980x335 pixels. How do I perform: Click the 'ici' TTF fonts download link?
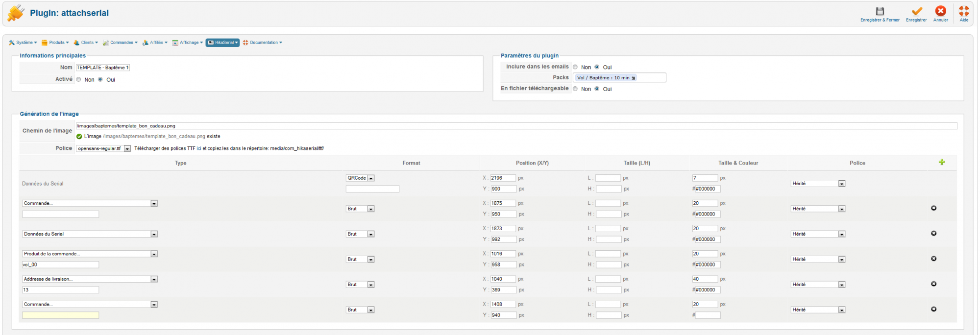pos(199,148)
